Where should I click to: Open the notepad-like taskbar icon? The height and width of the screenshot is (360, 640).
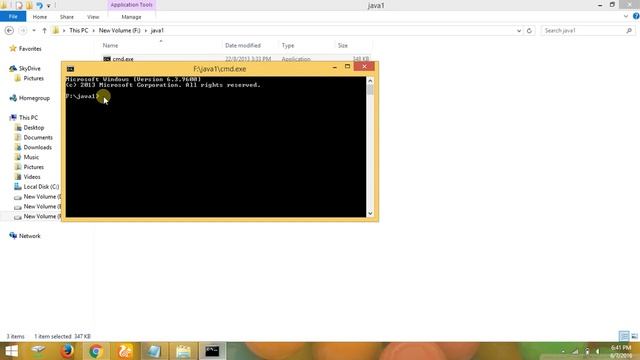pyautogui.click(x=154, y=351)
